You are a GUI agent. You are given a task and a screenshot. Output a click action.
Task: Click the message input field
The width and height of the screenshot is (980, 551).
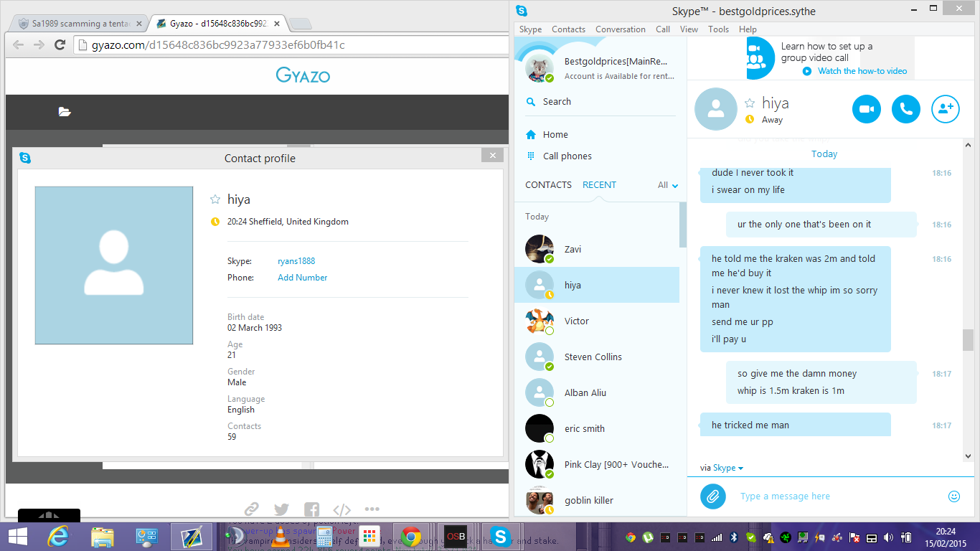839,496
